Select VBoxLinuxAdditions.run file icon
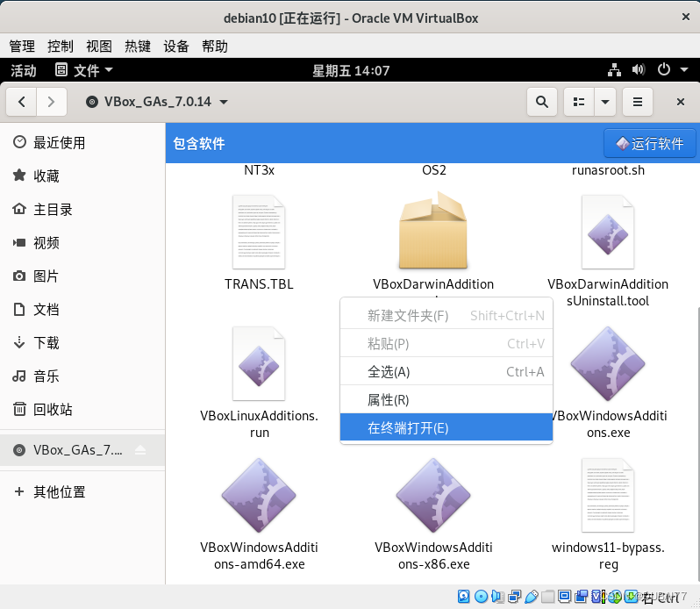This screenshot has width=700, height=609. pos(259,364)
